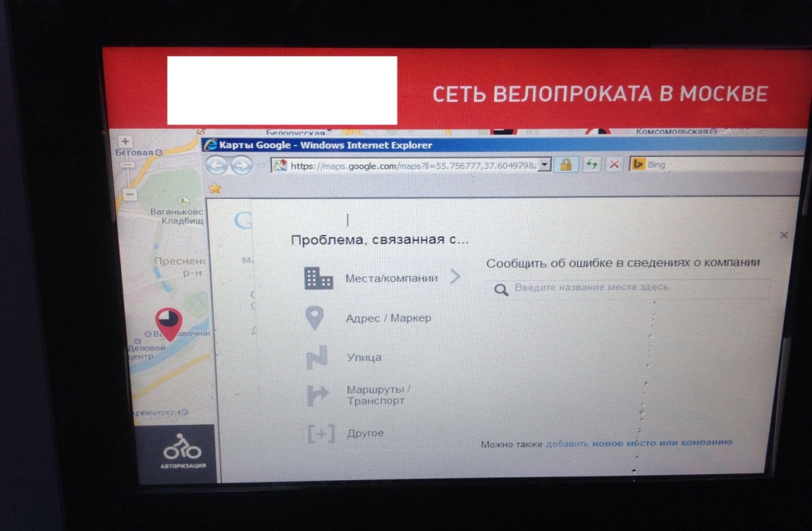Click the red bike station map pin
The height and width of the screenshot is (531, 812).
click(x=169, y=324)
